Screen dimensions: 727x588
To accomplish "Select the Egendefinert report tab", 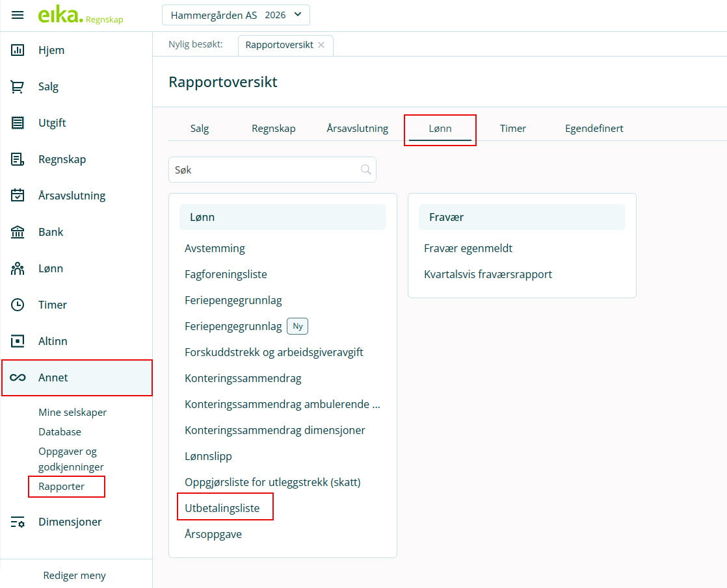I will click(594, 129).
